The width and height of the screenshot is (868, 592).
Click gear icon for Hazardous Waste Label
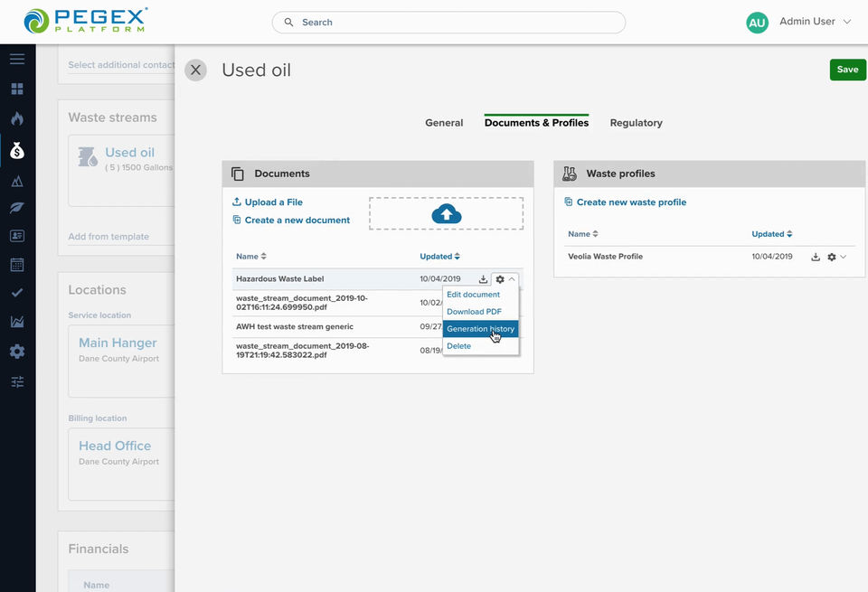(500, 279)
